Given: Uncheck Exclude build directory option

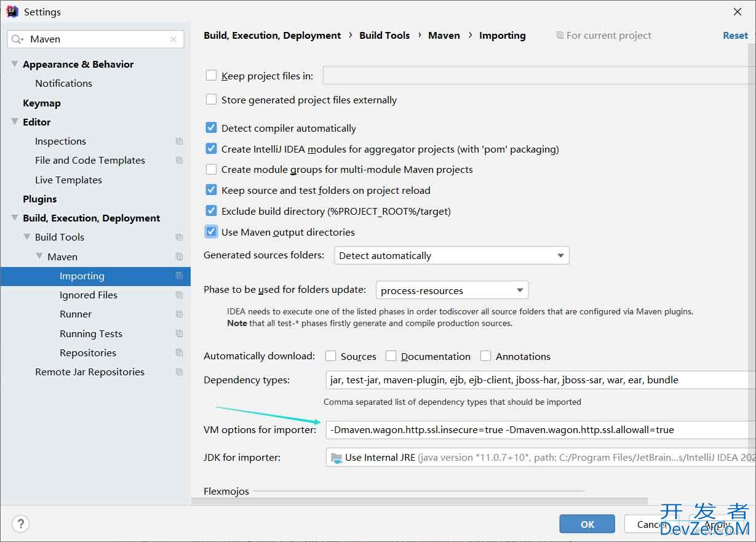Looking at the screenshot, I should pos(211,211).
